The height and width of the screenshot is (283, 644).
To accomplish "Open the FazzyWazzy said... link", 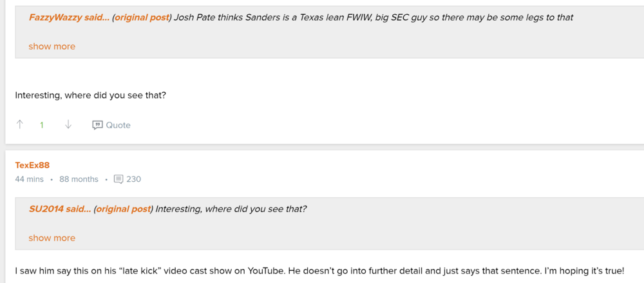I will coord(69,17).
